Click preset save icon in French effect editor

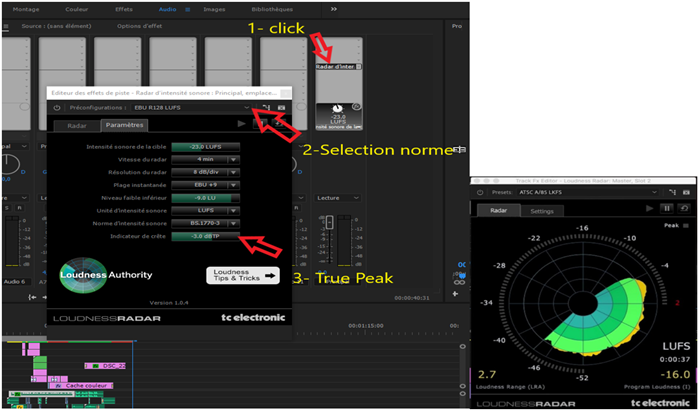click(x=281, y=108)
